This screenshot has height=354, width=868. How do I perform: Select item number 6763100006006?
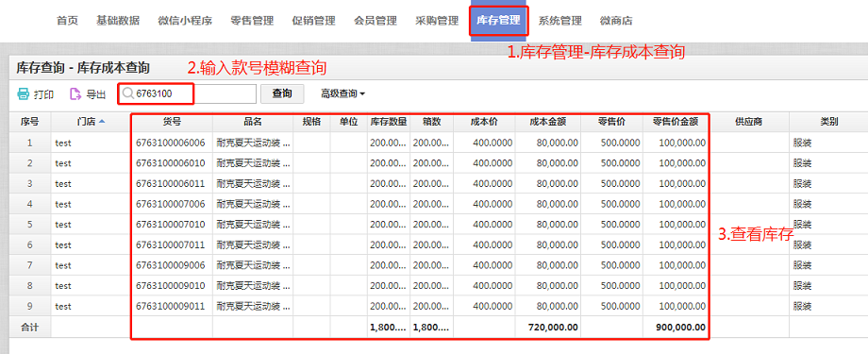[171, 143]
